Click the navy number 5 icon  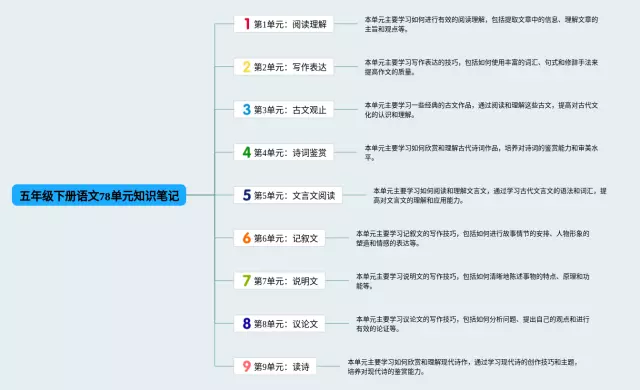(247, 195)
